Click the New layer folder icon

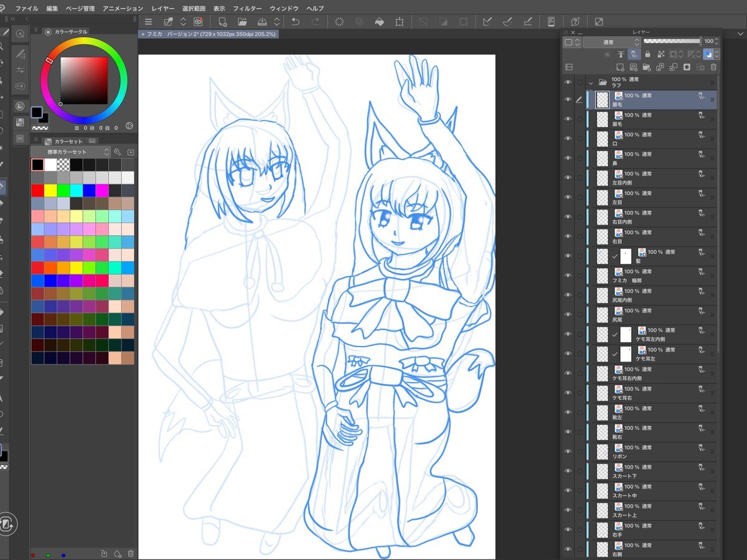coord(647,67)
